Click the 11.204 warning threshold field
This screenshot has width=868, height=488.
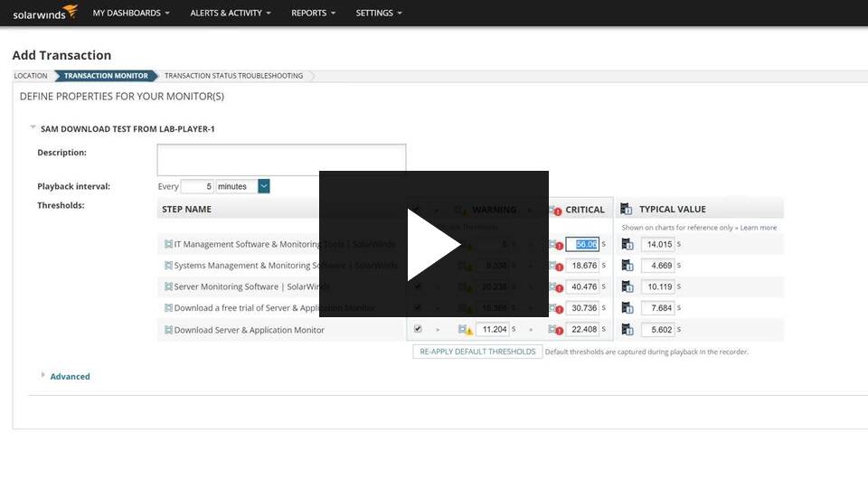click(492, 329)
